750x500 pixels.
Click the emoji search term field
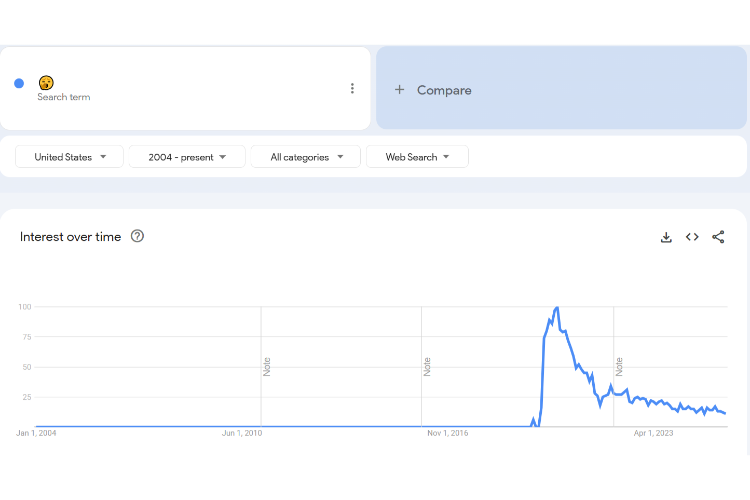(47, 82)
